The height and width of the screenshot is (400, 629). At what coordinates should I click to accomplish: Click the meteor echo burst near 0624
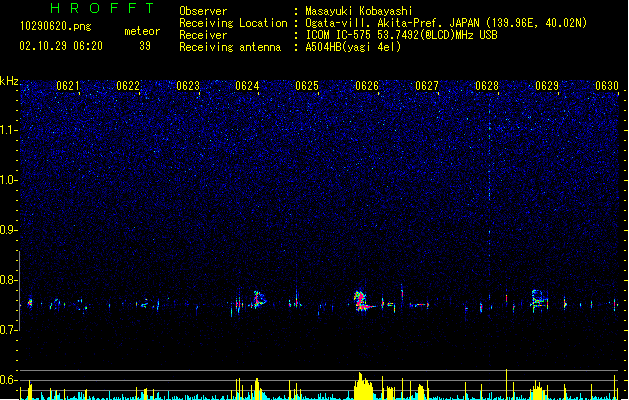[x=258, y=300]
